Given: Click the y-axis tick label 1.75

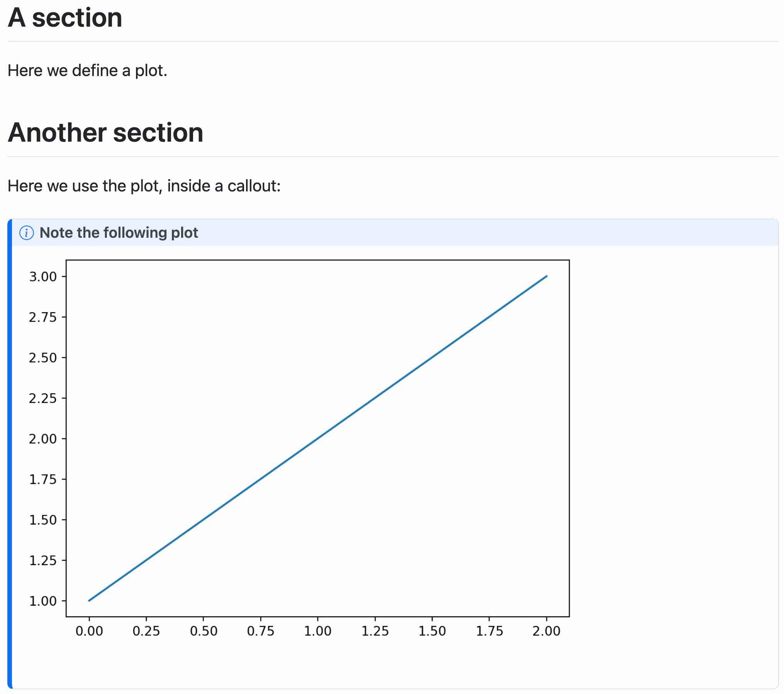Looking at the screenshot, I should 43,479.
